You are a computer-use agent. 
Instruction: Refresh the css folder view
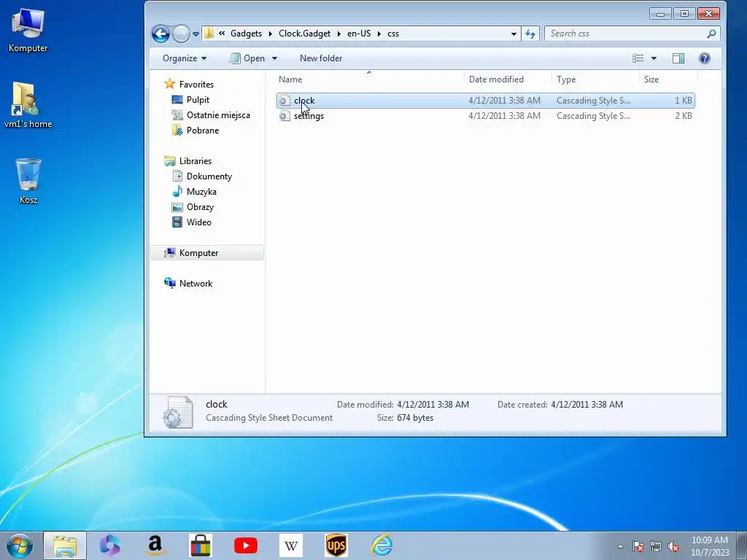[530, 34]
